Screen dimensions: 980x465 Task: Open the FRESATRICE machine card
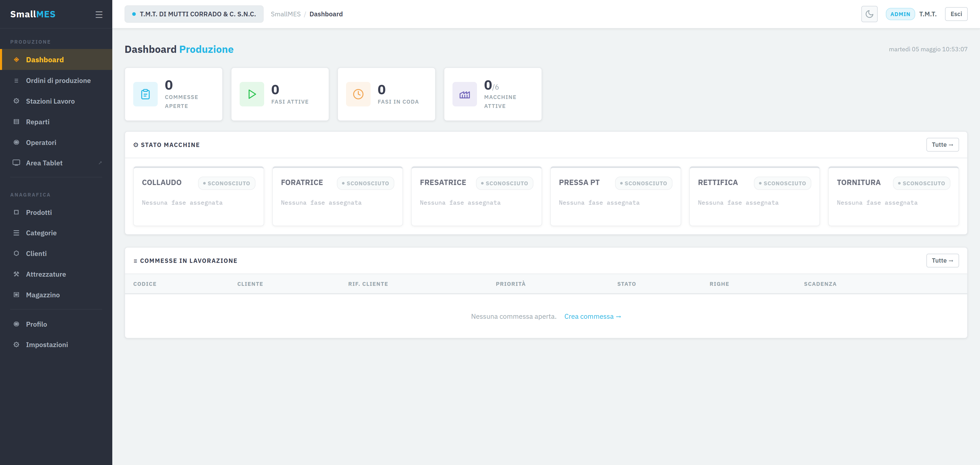(x=476, y=196)
